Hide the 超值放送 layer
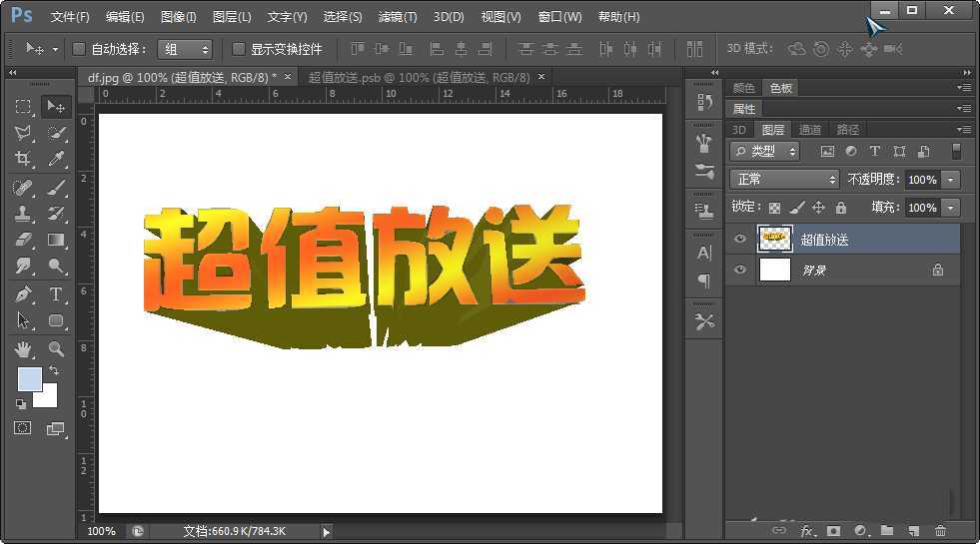The height and width of the screenshot is (544, 980). pos(740,239)
